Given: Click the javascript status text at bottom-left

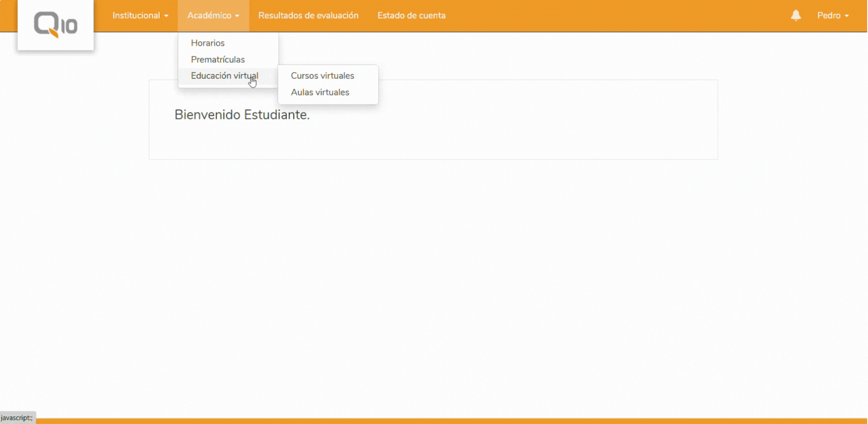Looking at the screenshot, I should 17,418.
